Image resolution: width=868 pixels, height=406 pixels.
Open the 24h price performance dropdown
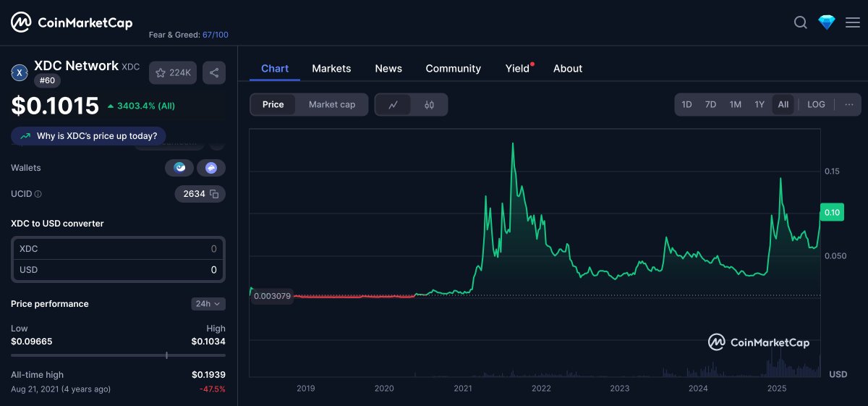[208, 304]
